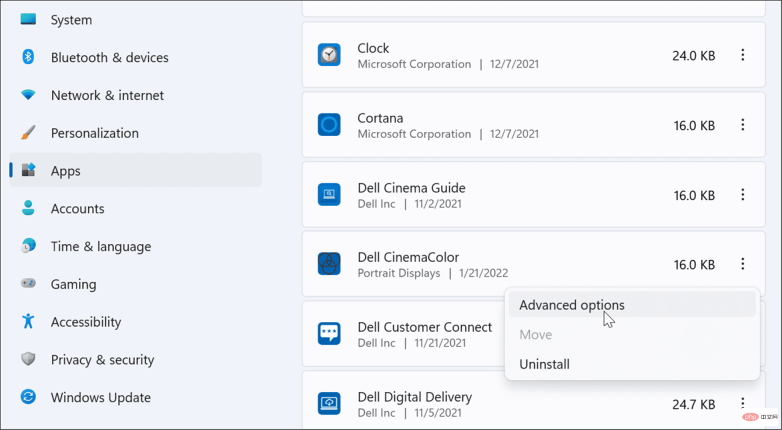
Task: Click the Gaming controller icon
Action: click(x=28, y=284)
